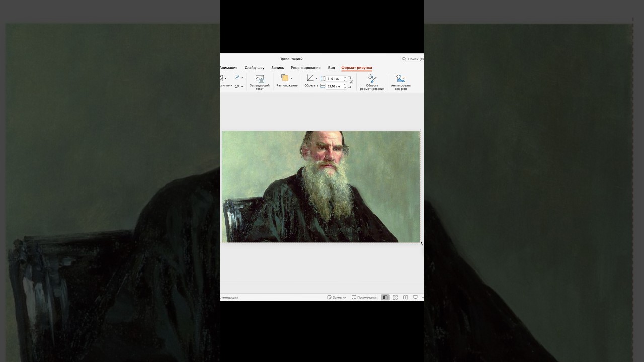Screen dimensions: 644x362
Task: Switch to Normal view icon
Action: [x=385, y=297]
